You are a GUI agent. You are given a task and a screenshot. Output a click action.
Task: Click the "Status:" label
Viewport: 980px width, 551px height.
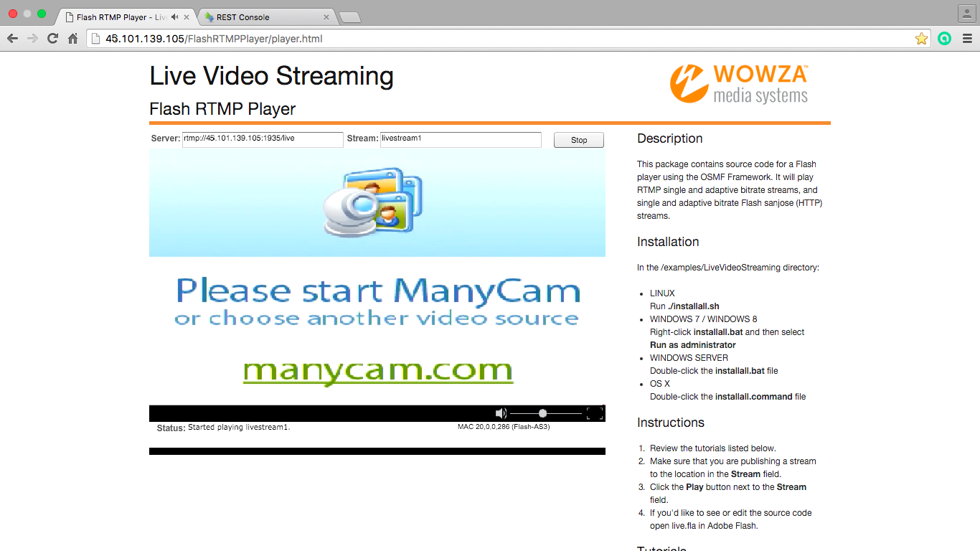click(171, 428)
